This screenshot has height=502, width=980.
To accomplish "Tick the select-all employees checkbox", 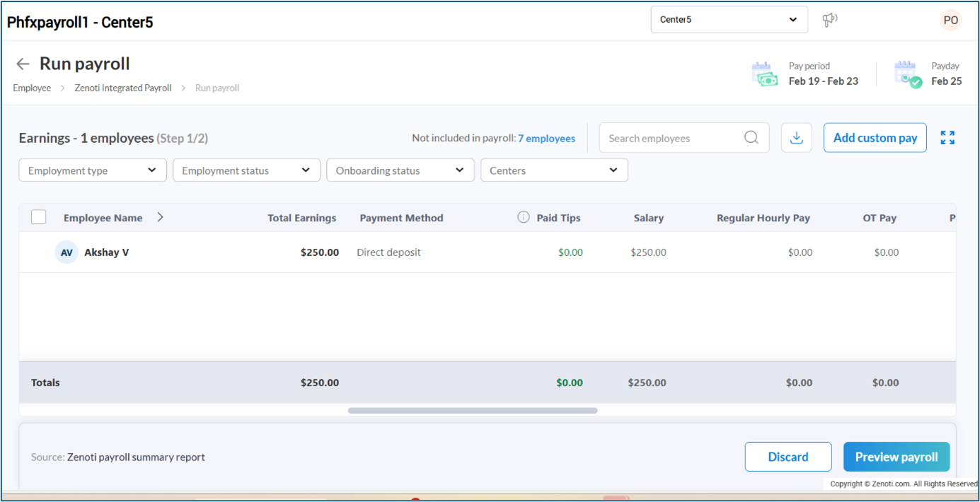I will point(39,218).
